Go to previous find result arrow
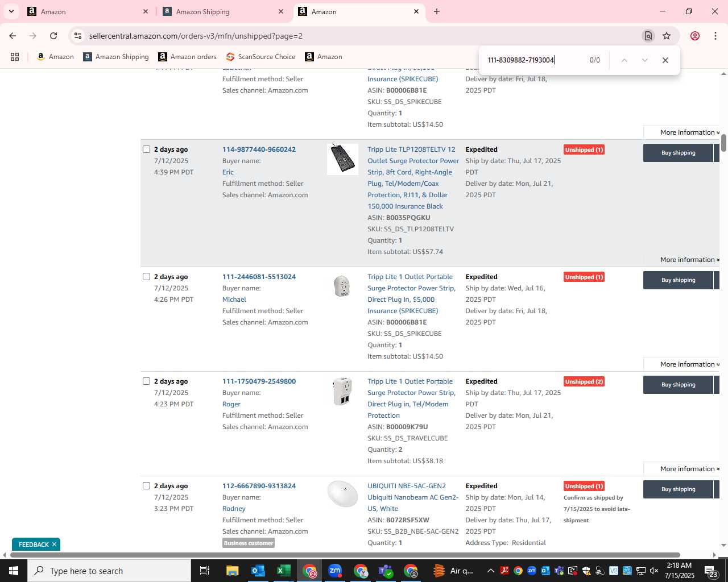 624,60
